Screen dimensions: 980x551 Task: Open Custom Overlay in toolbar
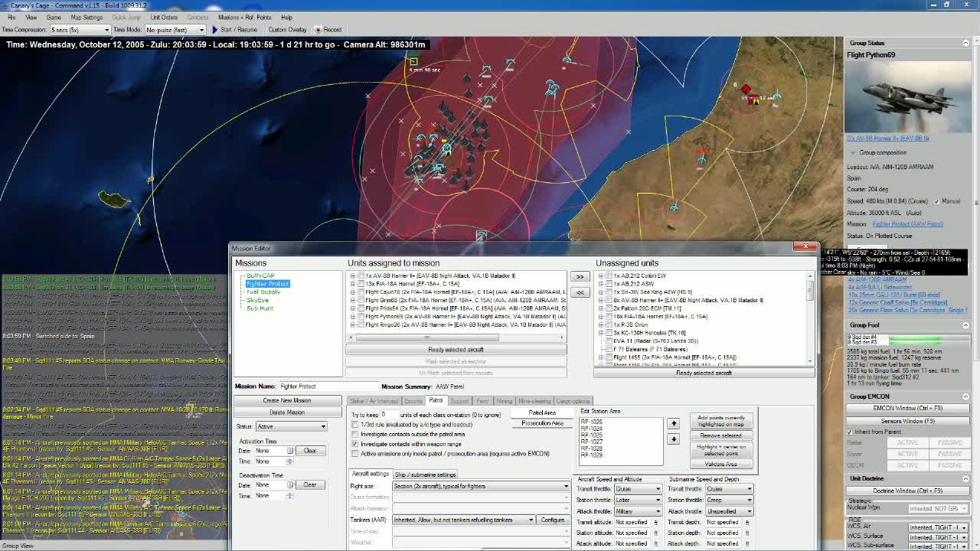(287, 30)
